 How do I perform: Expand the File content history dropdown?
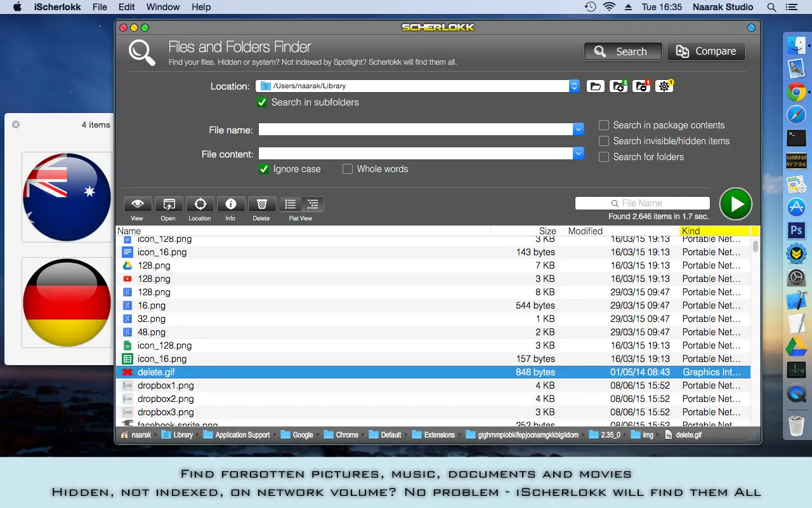point(578,153)
